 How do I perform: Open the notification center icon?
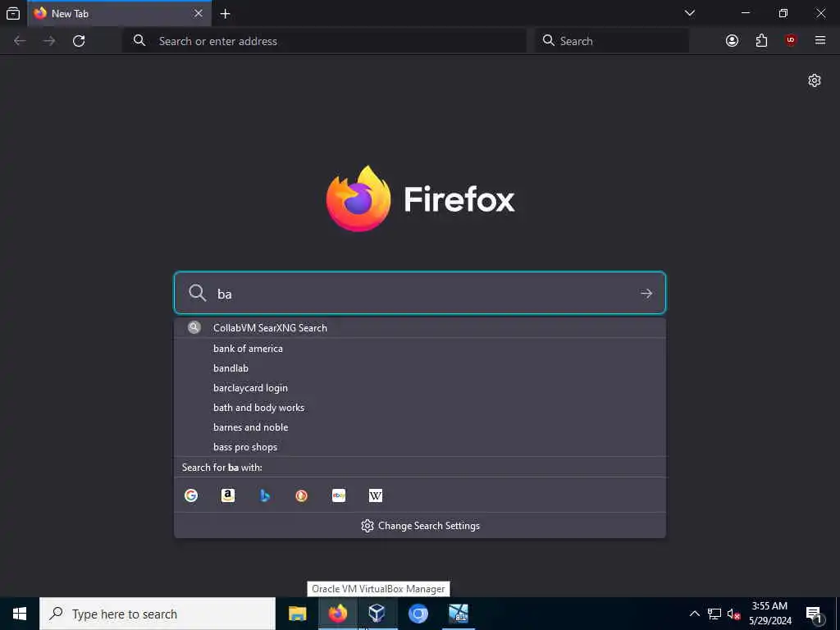tap(815, 614)
